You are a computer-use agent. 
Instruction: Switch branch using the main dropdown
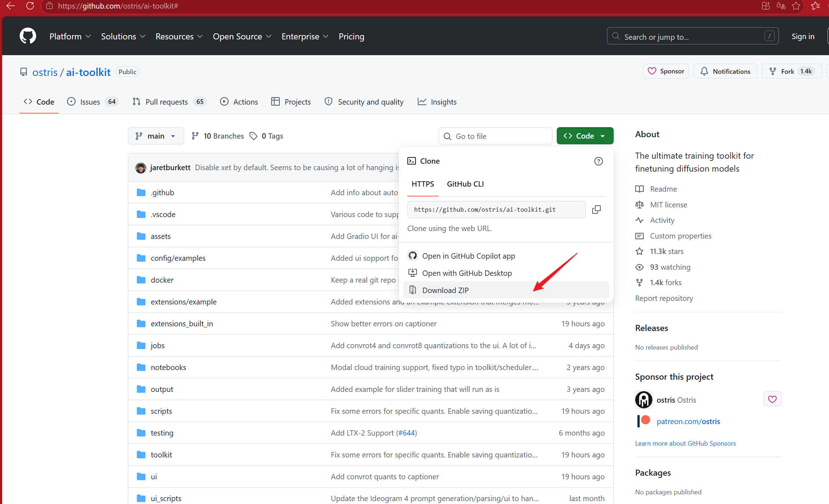(x=156, y=136)
